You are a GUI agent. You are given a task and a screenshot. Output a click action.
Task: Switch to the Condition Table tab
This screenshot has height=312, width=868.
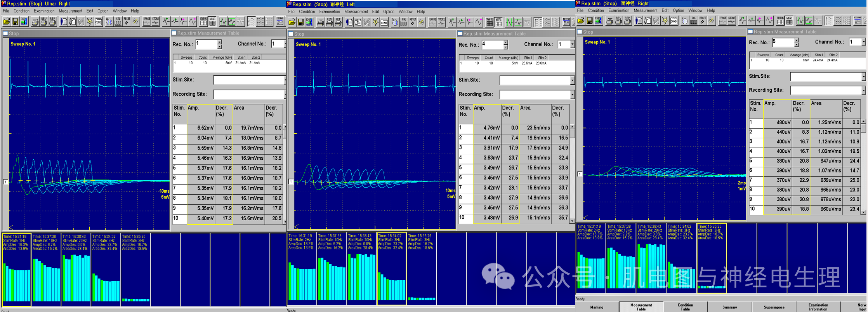(685, 307)
